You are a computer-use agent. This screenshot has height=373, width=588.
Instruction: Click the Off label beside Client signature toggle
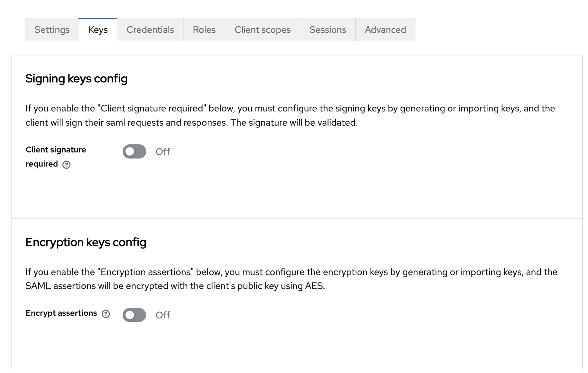pos(163,152)
